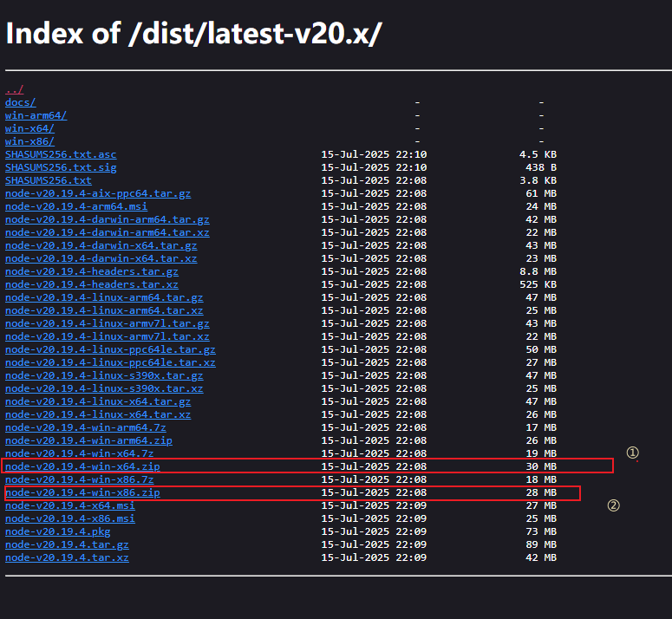The image size is (672, 619).
Task: Open the win-arm64/ folder link
Action: coord(36,115)
